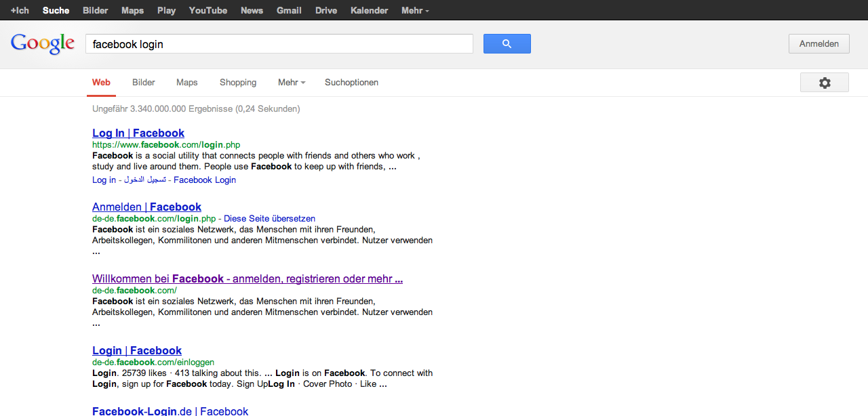Switch to the Maps results tab

pyautogui.click(x=186, y=83)
